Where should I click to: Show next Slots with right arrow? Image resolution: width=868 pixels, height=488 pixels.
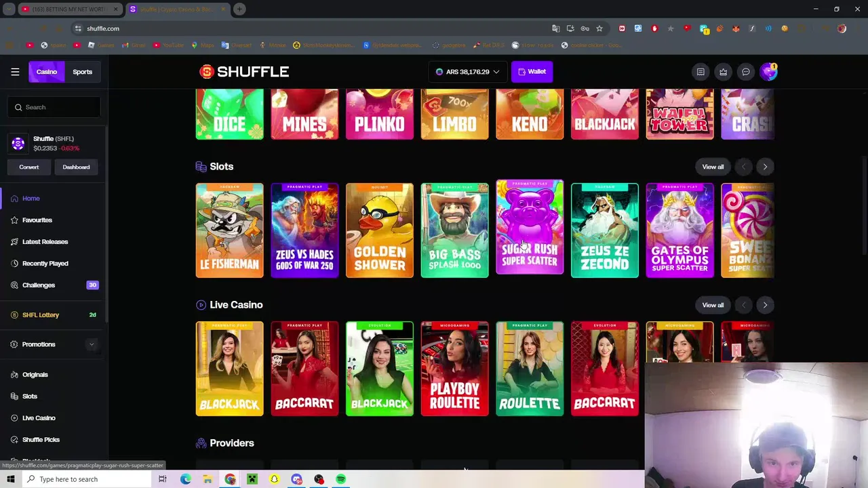click(x=765, y=167)
